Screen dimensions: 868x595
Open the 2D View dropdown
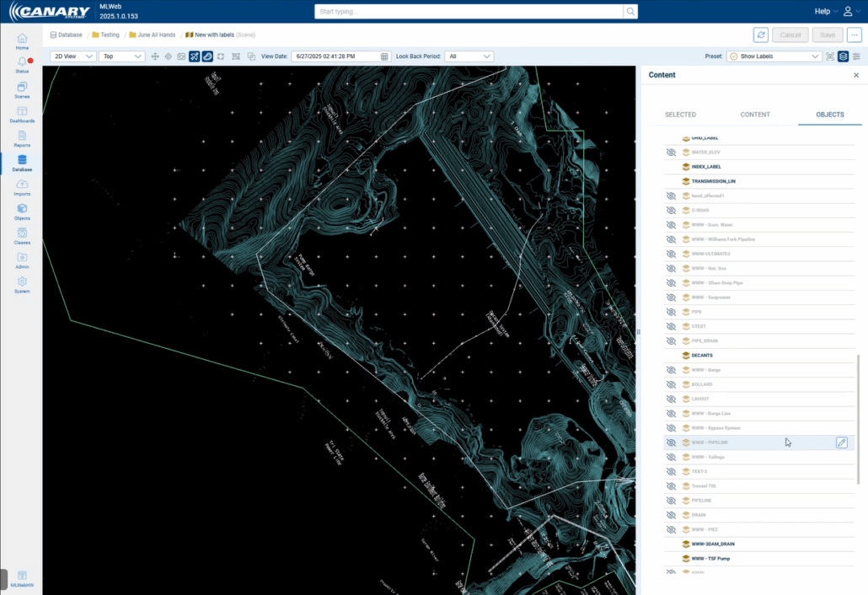[73, 56]
